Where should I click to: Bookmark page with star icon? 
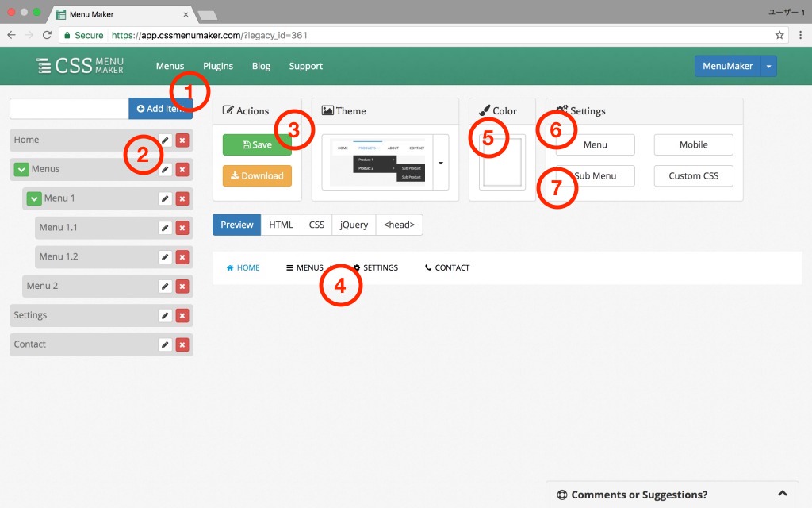[x=779, y=35]
